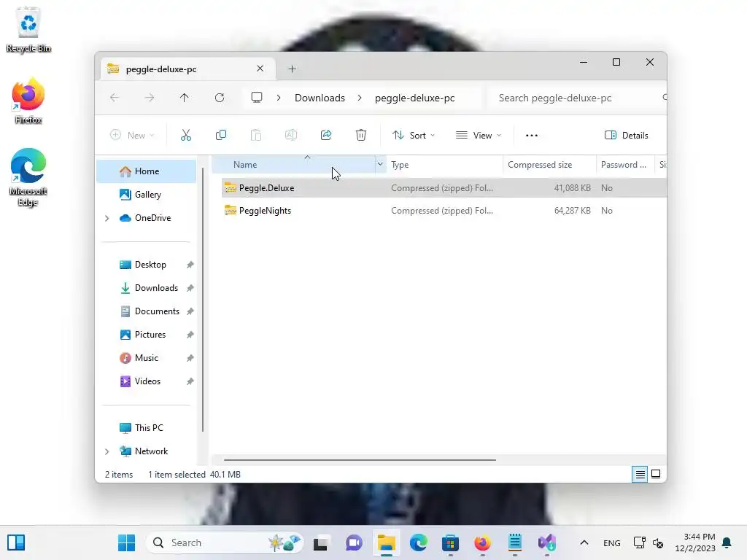
Task: Open the Microsoft Edge desktop shortcut
Action: (28, 178)
